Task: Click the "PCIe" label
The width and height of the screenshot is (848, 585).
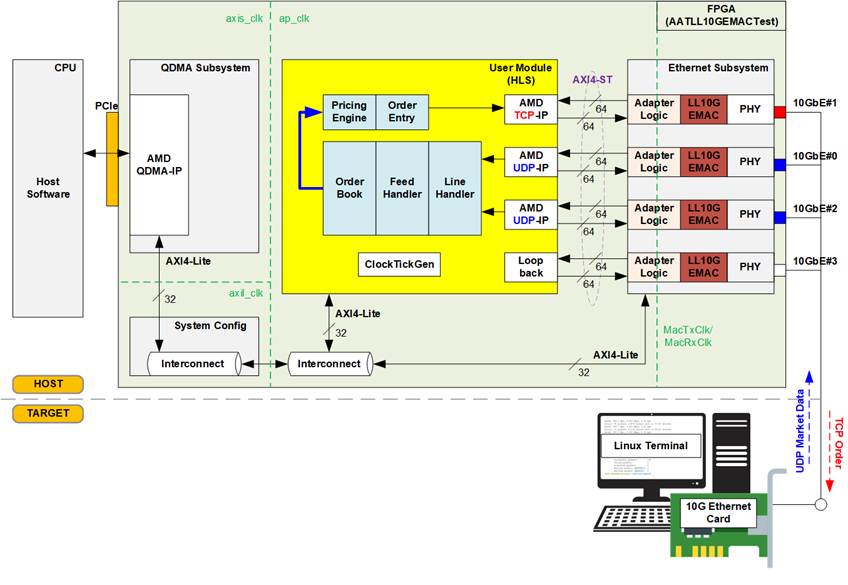Action: tap(107, 106)
